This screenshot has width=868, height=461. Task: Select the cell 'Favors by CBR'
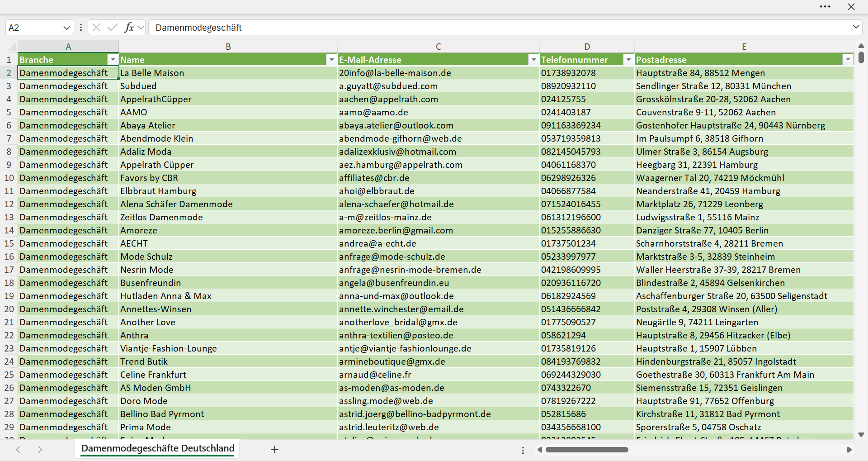[228, 178]
